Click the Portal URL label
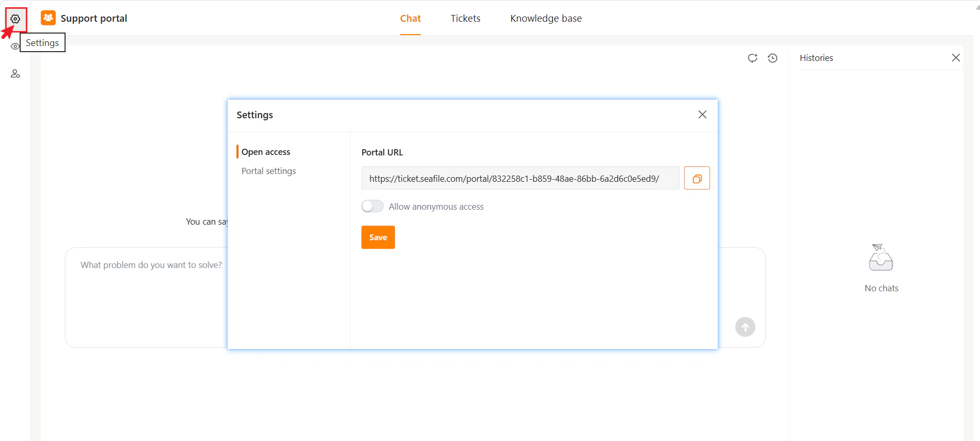Viewport: 980px width, 441px height. pyautogui.click(x=382, y=152)
